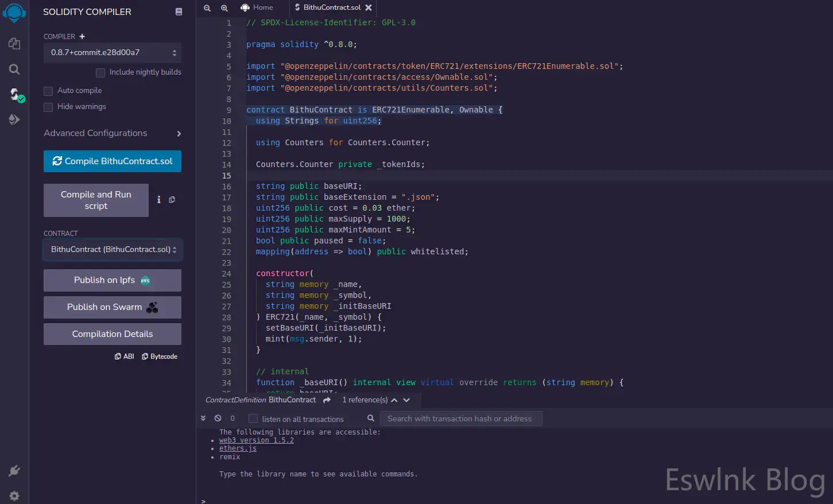Enable Include nightly builds checkbox
Screen dimensions: 833x504
100,72
